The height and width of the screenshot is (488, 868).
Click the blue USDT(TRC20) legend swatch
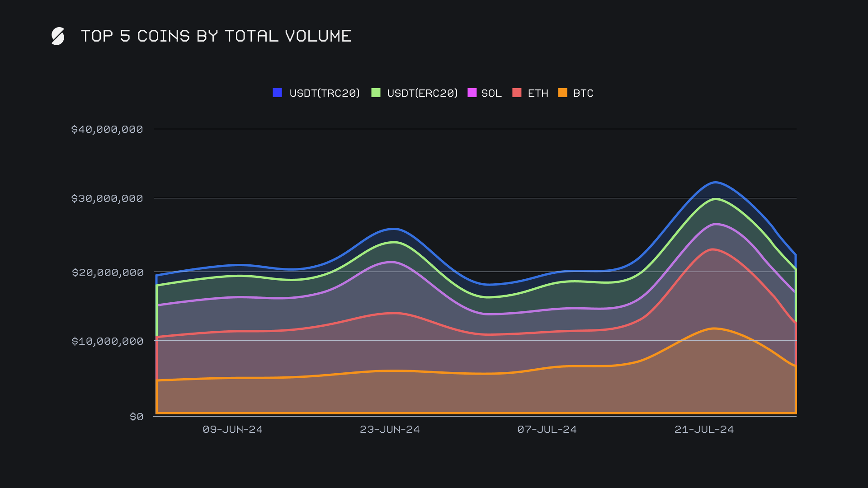278,93
